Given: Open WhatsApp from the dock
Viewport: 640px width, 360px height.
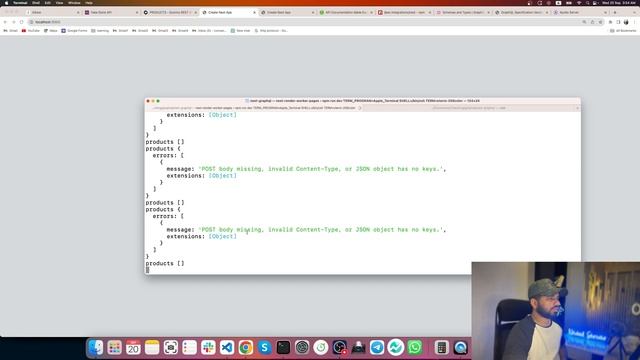Looking at the screenshot, I should 415,347.
